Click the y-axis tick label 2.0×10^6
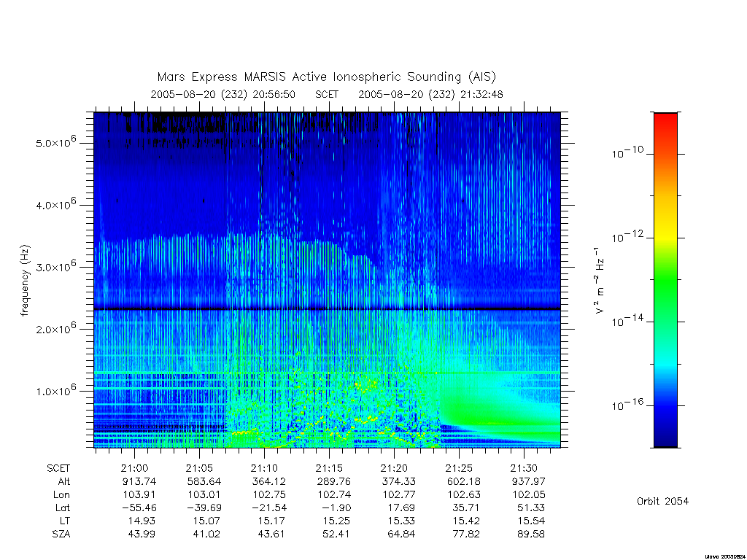This screenshot has width=747, height=560. coord(55,328)
